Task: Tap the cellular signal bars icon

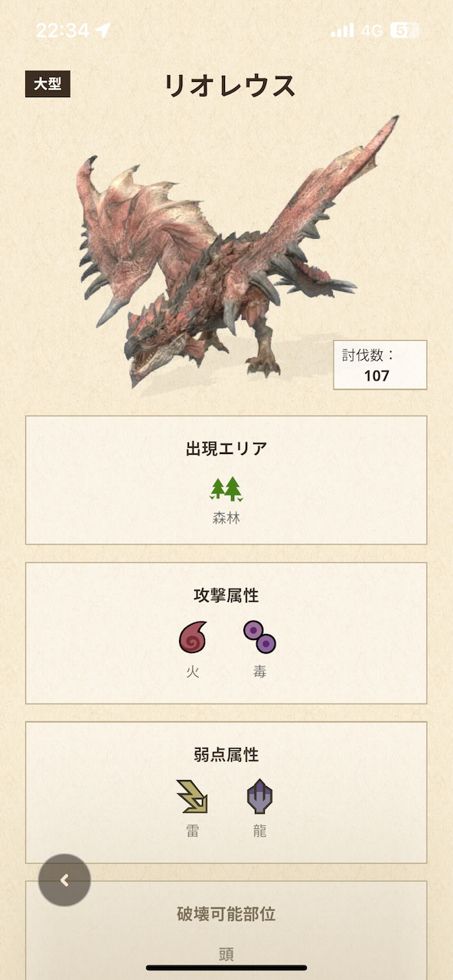Action: [x=342, y=31]
